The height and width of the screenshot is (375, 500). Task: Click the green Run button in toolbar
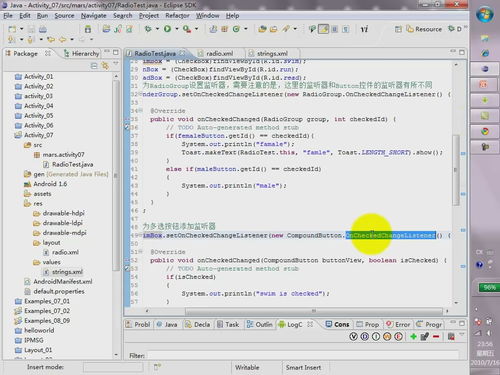click(167, 29)
